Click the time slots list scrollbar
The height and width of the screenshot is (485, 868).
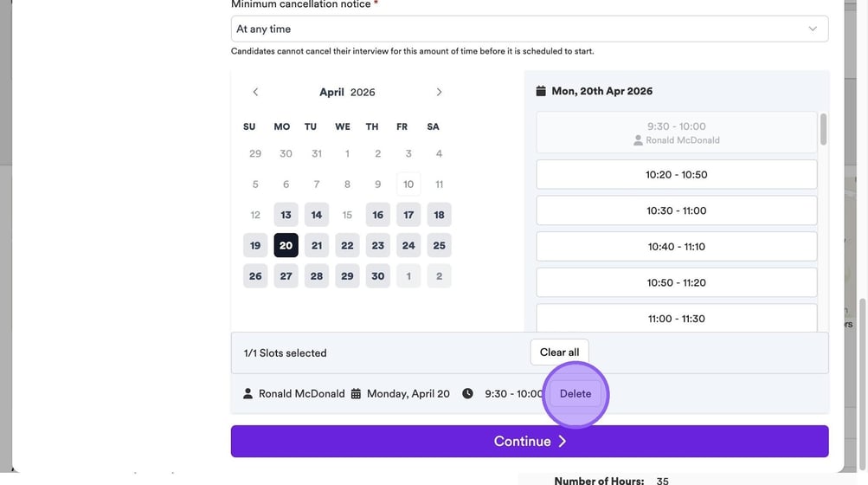pyautogui.click(x=823, y=130)
